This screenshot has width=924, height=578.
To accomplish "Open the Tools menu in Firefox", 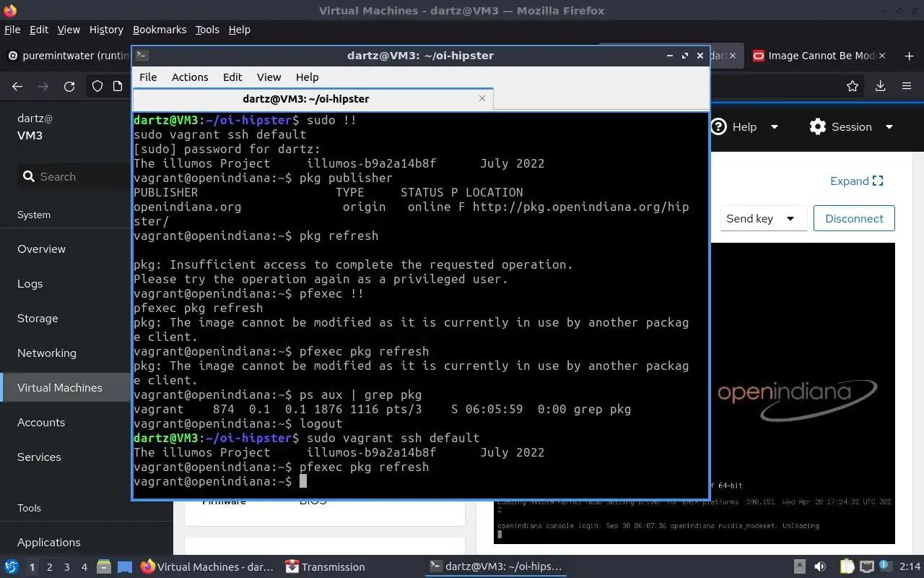I will click(x=207, y=30).
